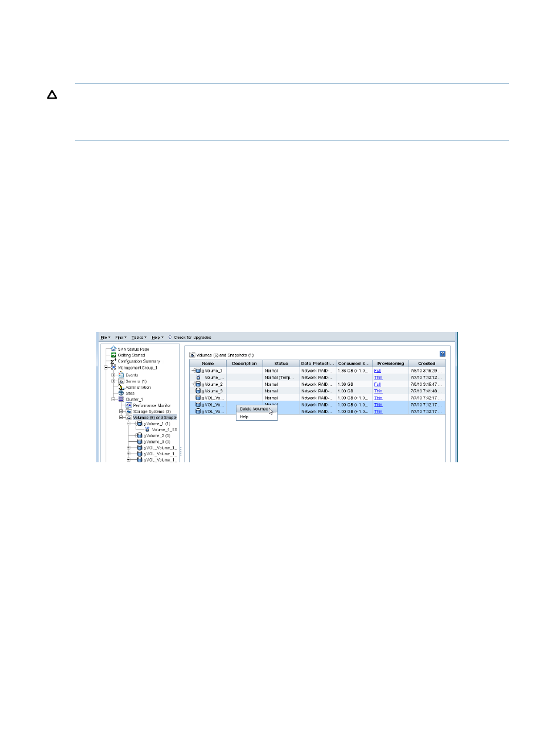Click Volume_2 (0) cylinder icon in tree
The width and height of the screenshot is (560, 746).
(140, 436)
